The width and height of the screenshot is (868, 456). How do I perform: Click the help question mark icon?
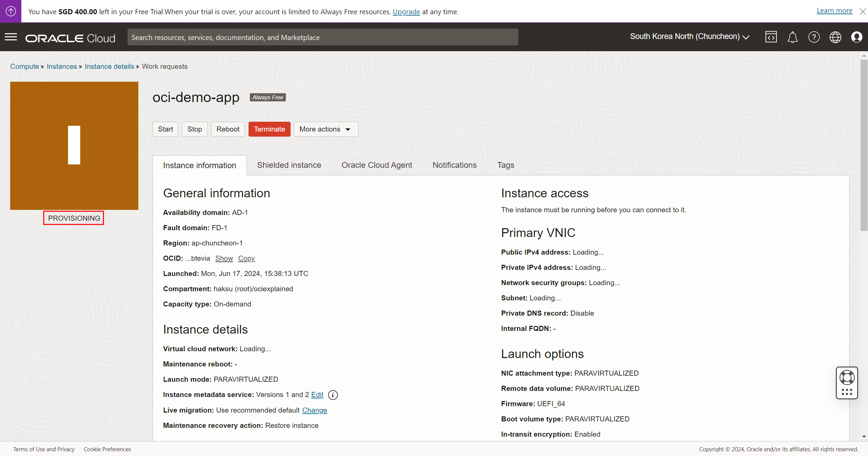814,37
